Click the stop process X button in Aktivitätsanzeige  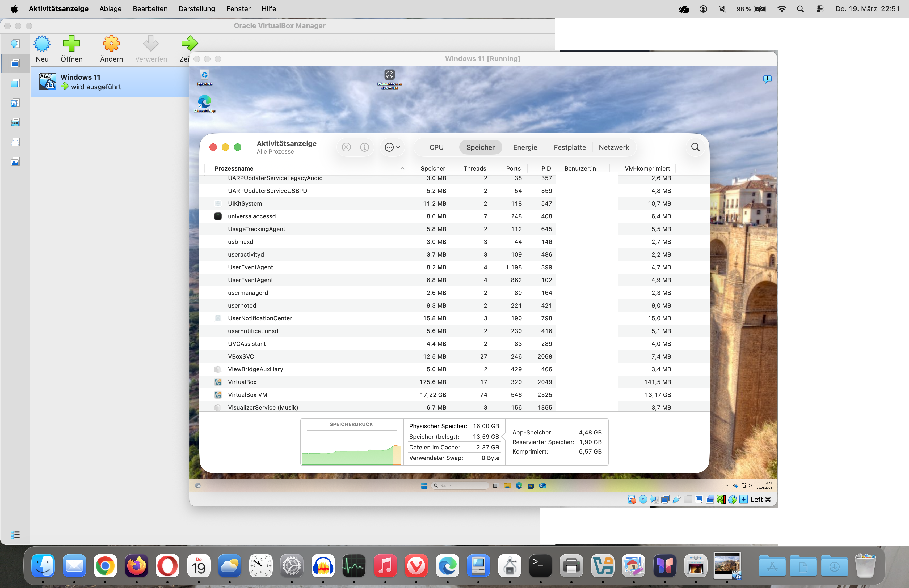pos(346,147)
